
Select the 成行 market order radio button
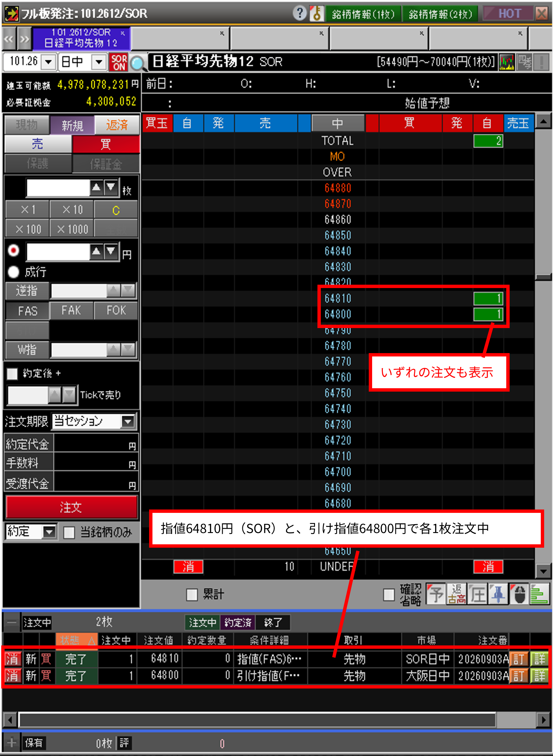pyautogui.click(x=14, y=272)
